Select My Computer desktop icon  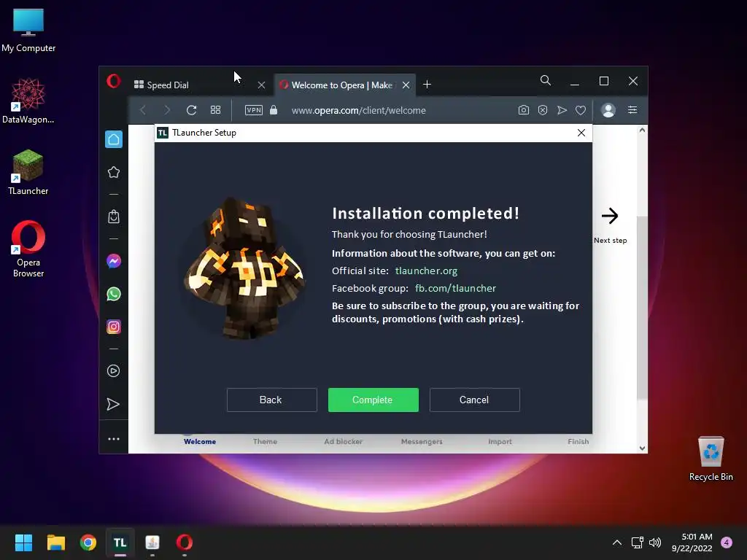coord(28,31)
